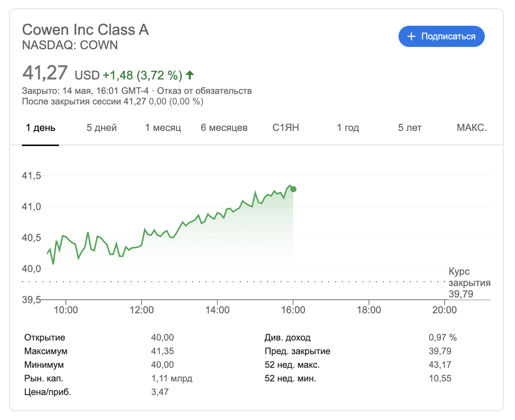The image size is (515, 420).
Task: Click the "Cowen Inc Class A" title
Action: pos(85,30)
